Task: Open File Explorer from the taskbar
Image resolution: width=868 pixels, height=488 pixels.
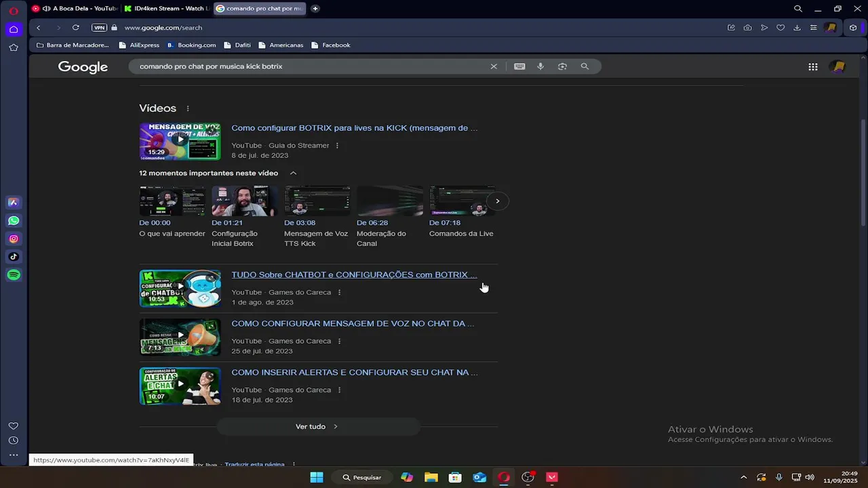Action: 431,477
